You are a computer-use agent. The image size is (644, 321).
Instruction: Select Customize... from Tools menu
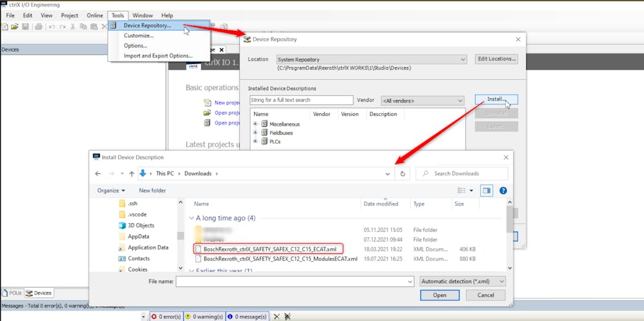click(x=159, y=35)
